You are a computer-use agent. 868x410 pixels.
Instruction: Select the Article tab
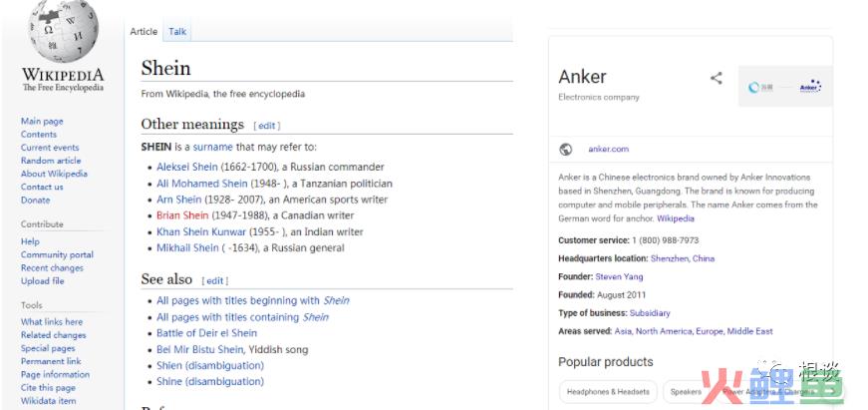(144, 32)
